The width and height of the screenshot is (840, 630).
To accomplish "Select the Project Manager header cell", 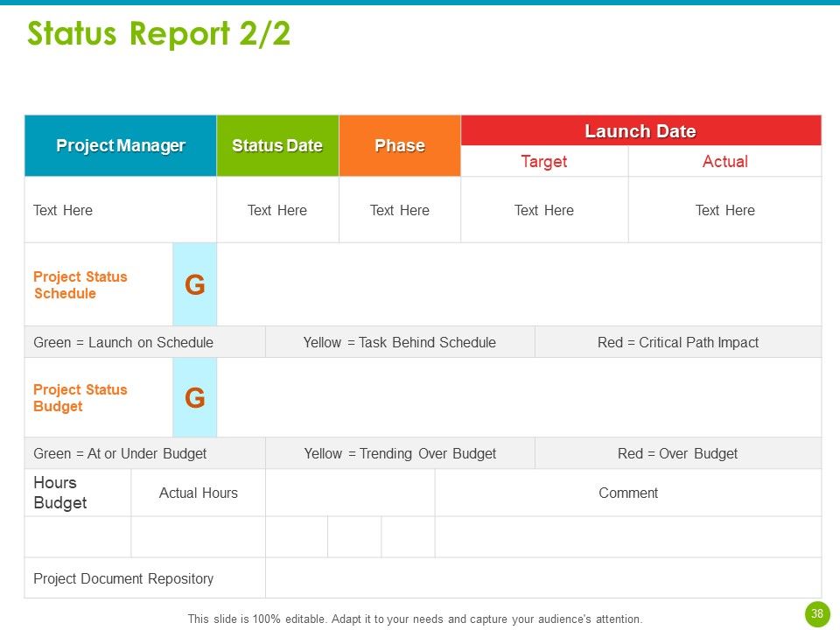I will (121, 146).
